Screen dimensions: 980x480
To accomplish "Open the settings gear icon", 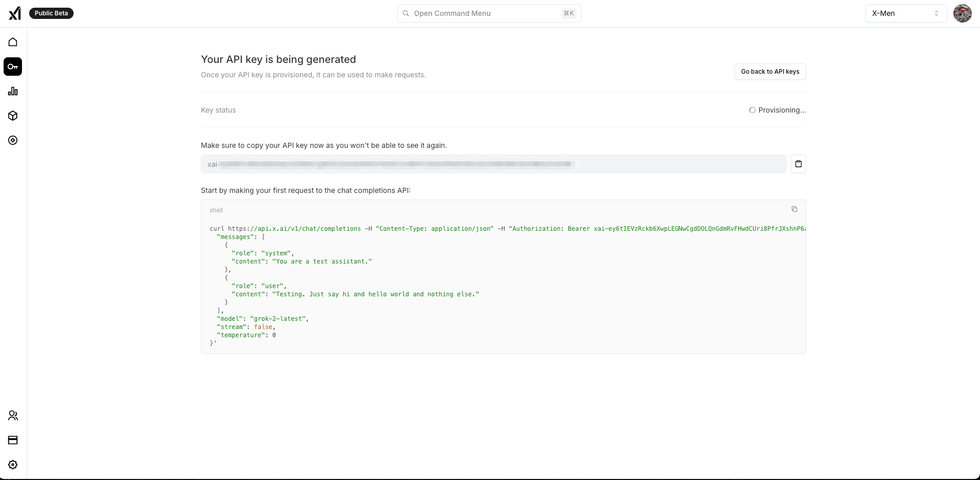I will (13, 465).
